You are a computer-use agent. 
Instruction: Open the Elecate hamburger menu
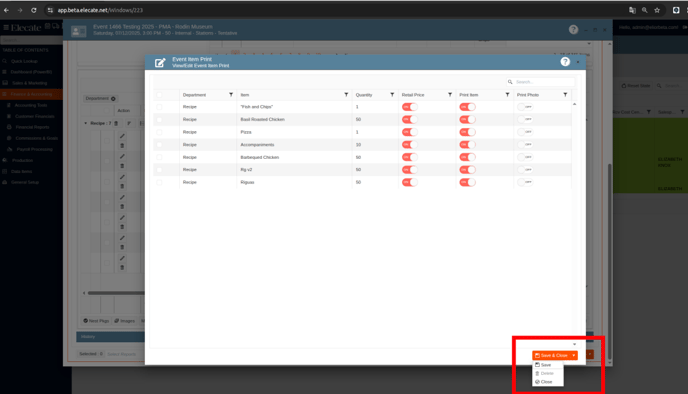point(6,28)
